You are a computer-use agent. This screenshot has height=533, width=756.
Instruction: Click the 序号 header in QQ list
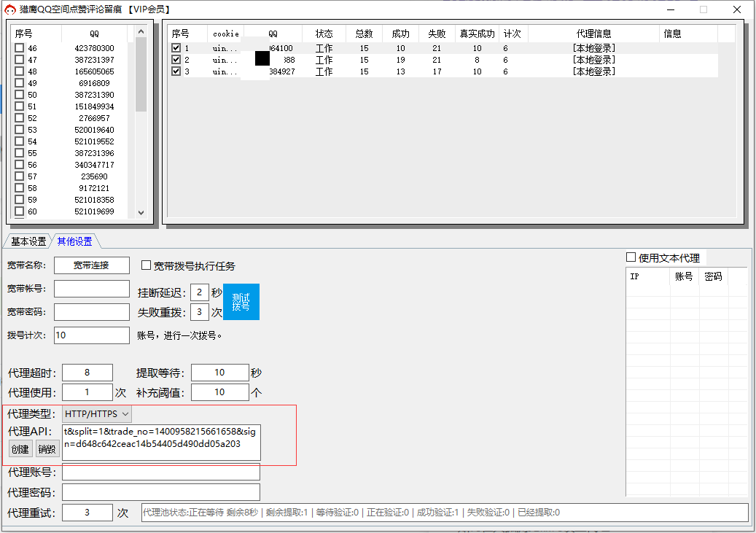[x=36, y=34]
